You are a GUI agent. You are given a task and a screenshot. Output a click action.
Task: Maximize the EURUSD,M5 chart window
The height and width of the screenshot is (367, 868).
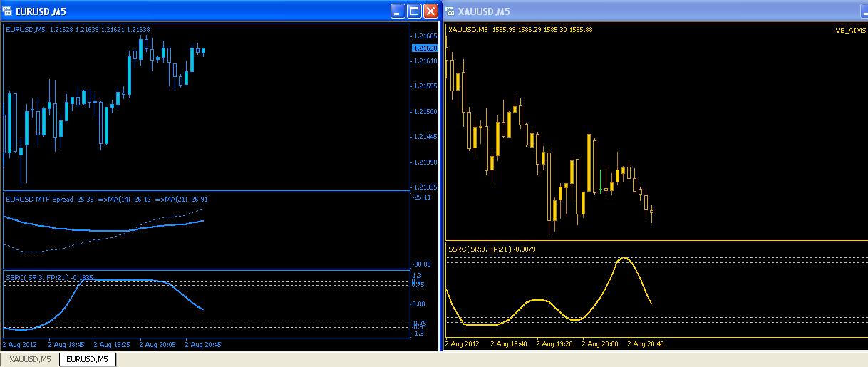pyautogui.click(x=414, y=11)
